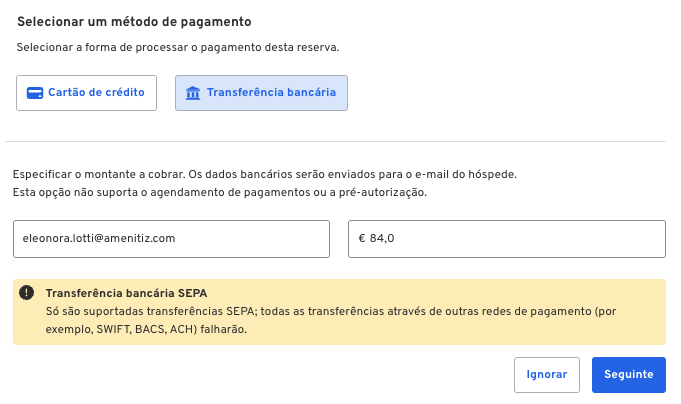Click the 84,0 value in the amount box

point(382,238)
